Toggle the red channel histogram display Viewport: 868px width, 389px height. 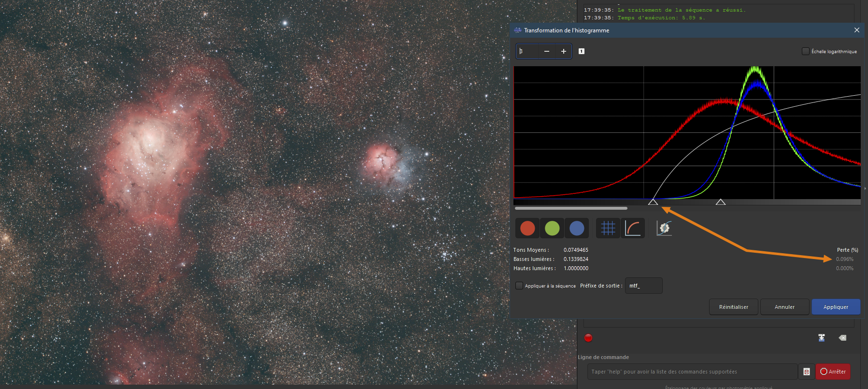point(527,228)
